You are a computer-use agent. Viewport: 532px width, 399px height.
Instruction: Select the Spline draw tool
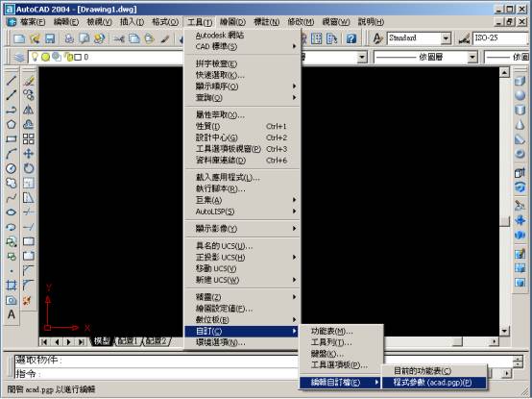[x=12, y=198]
